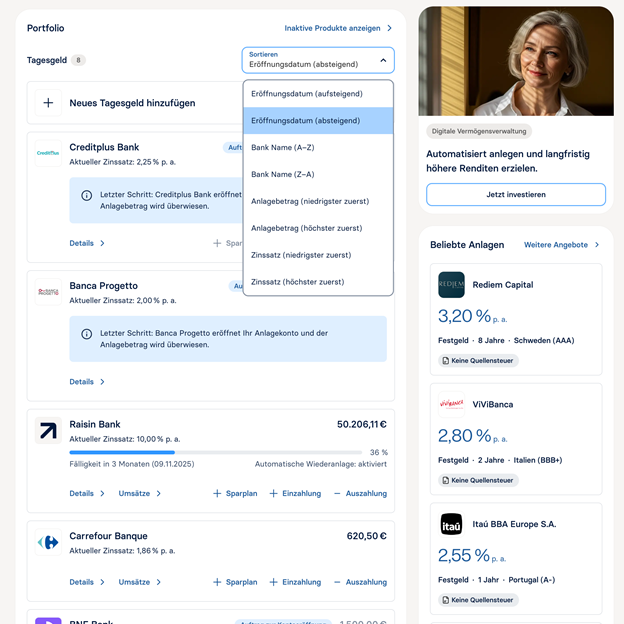Click Automatische Wiederanlage: aktiviert text

321,464
